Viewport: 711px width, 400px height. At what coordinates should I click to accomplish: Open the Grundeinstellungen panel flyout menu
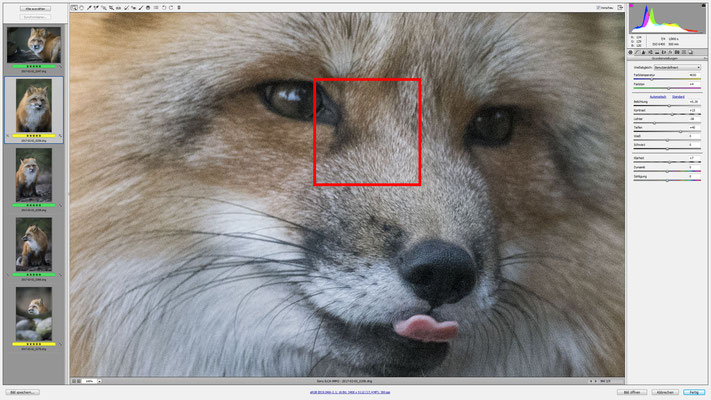pyautogui.click(x=705, y=59)
